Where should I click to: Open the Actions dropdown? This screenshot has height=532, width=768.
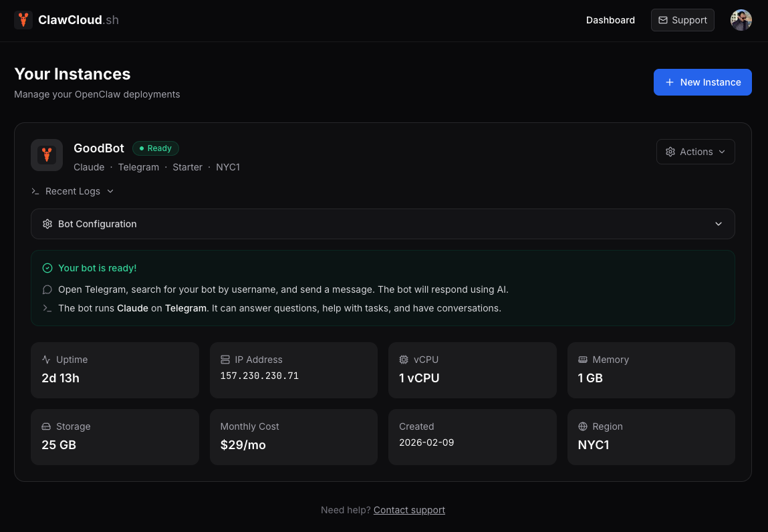[695, 152]
